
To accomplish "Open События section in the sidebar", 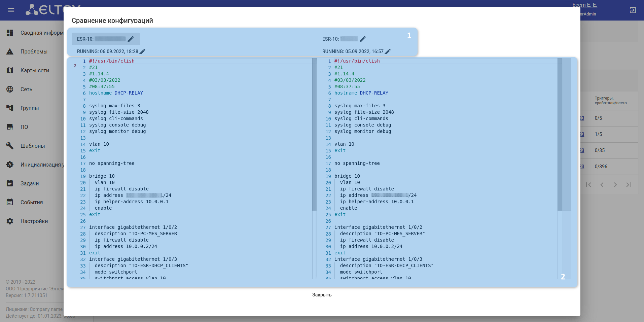I will (x=32, y=202).
